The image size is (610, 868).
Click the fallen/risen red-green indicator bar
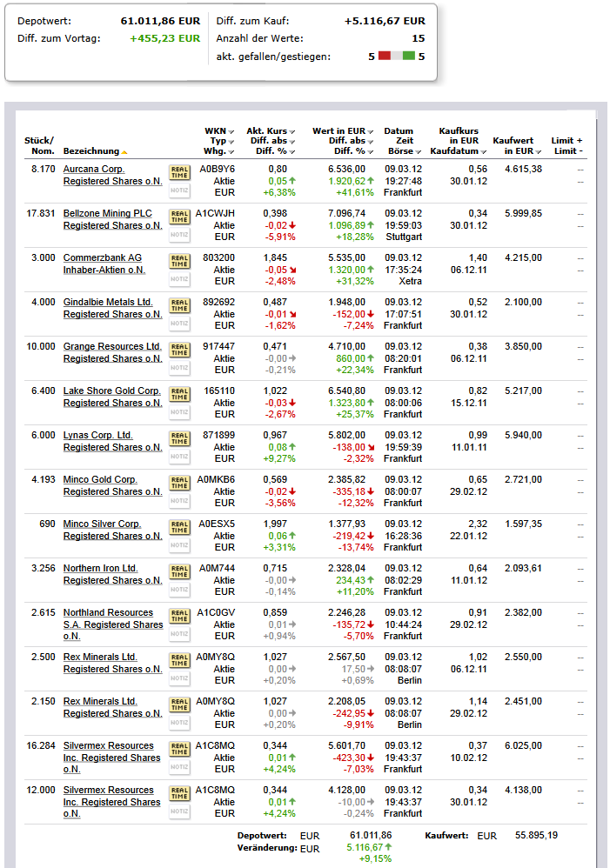pos(397,56)
